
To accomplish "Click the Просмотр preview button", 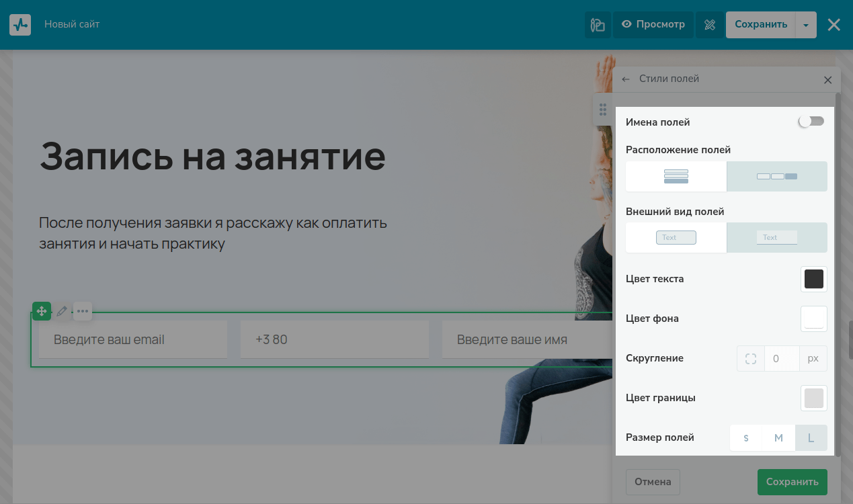I will click(x=653, y=25).
